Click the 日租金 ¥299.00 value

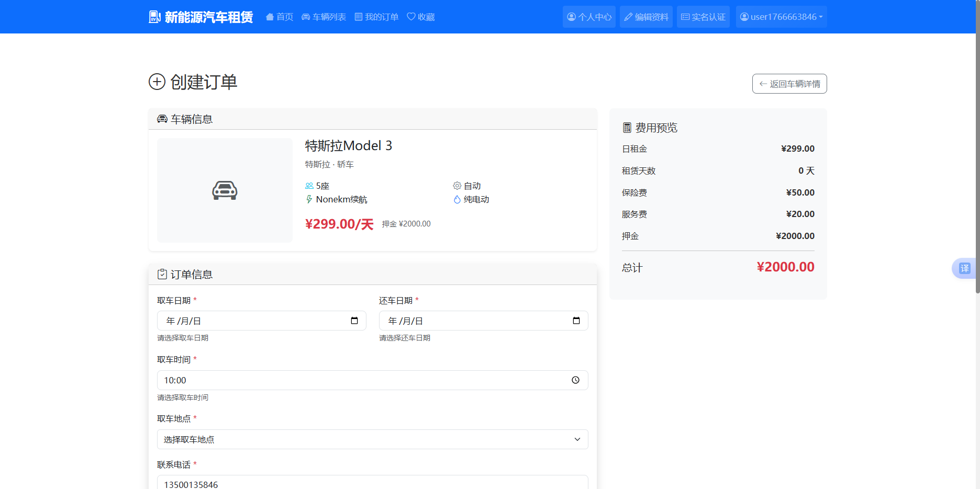[x=798, y=149]
